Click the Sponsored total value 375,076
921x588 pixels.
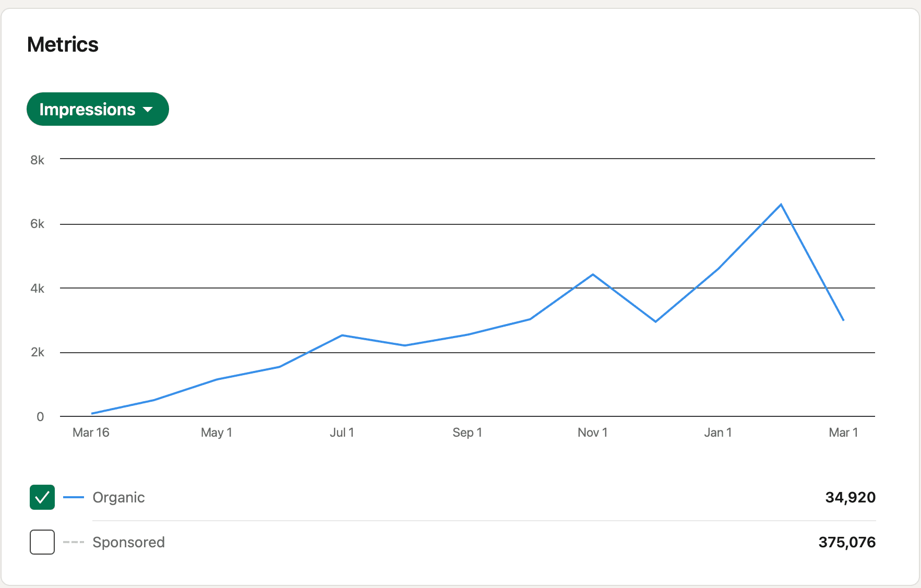[x=847, y=542]
